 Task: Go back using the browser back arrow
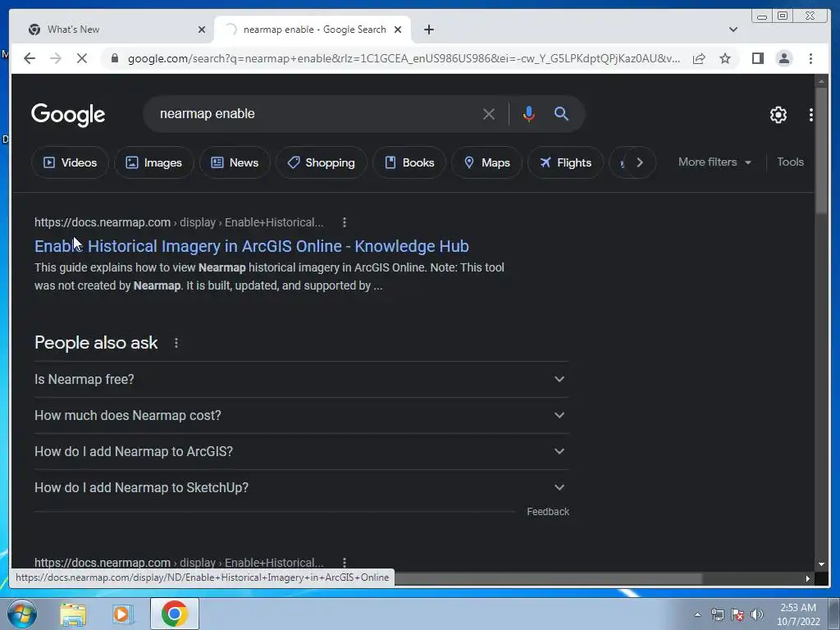30,58
